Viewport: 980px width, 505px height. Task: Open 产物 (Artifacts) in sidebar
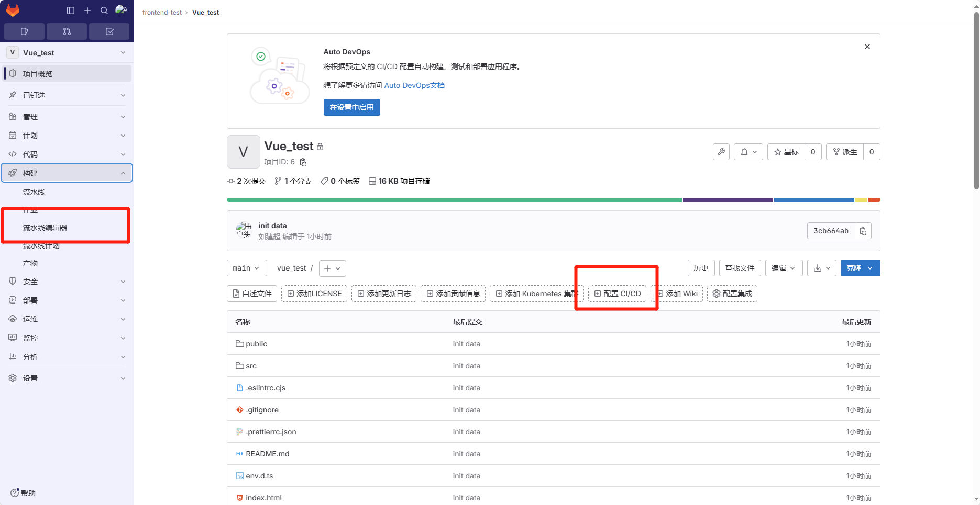(x=67, y=263)
